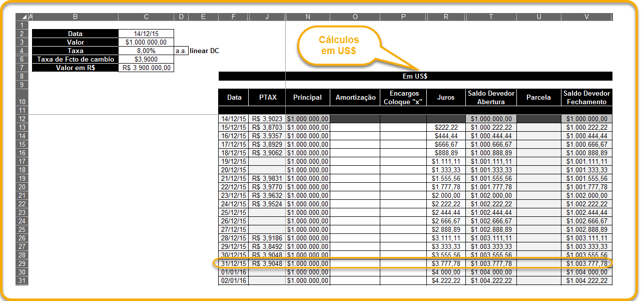Click column header O
Image resolution: width=644 pixels, height=301 pixels.
point(355,17)
